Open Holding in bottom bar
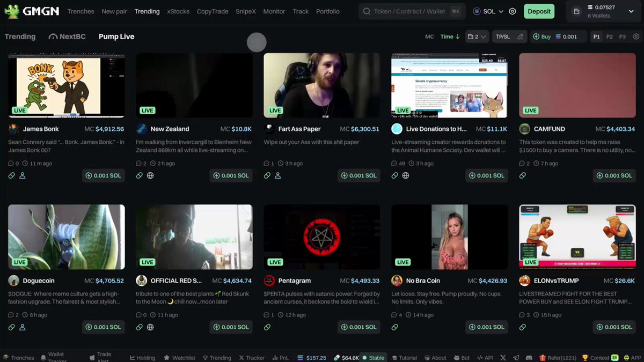 tap(143, 358)
